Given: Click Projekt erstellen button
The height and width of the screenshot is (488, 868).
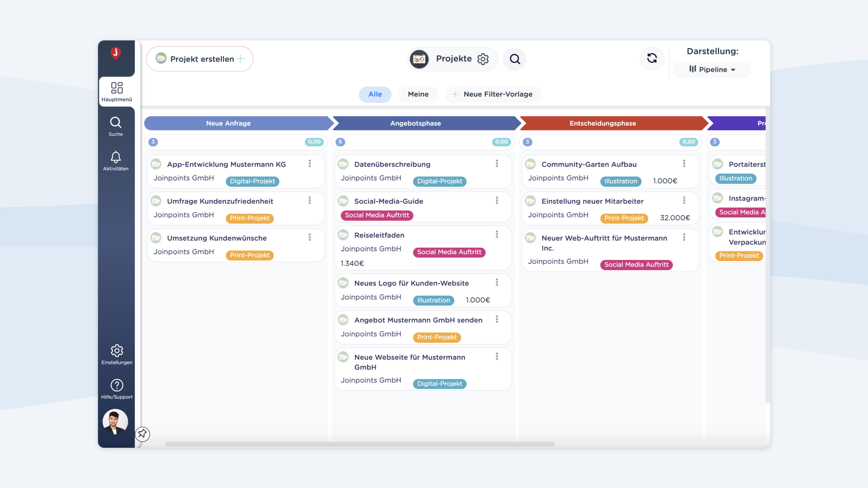Looking at the screenshot, I should 200,59.
